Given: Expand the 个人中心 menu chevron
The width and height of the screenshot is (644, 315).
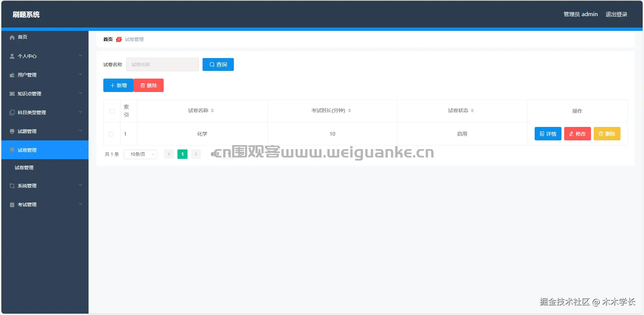Looking at the screenshot, I should [x=80, y=55].
